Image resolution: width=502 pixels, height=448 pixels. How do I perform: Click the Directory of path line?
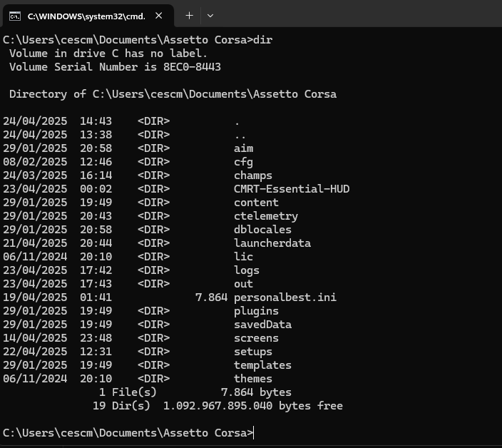pos(171,94)
